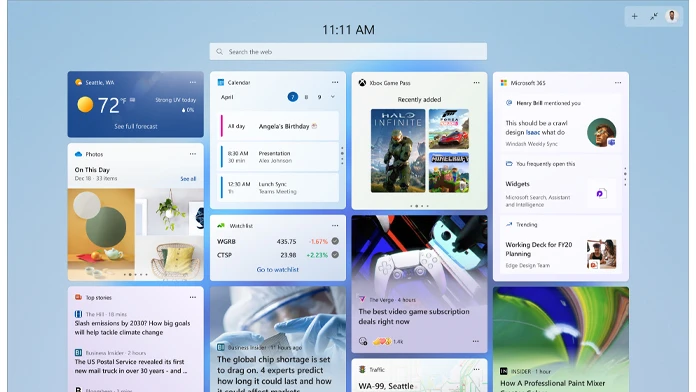
Task: Click the CTSP stock row
Action: coord(278,255)
